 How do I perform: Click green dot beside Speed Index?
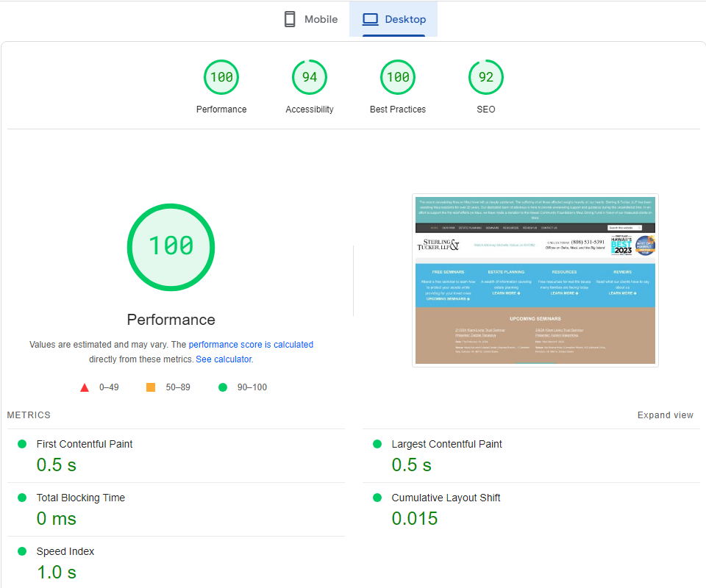[22, 551]
